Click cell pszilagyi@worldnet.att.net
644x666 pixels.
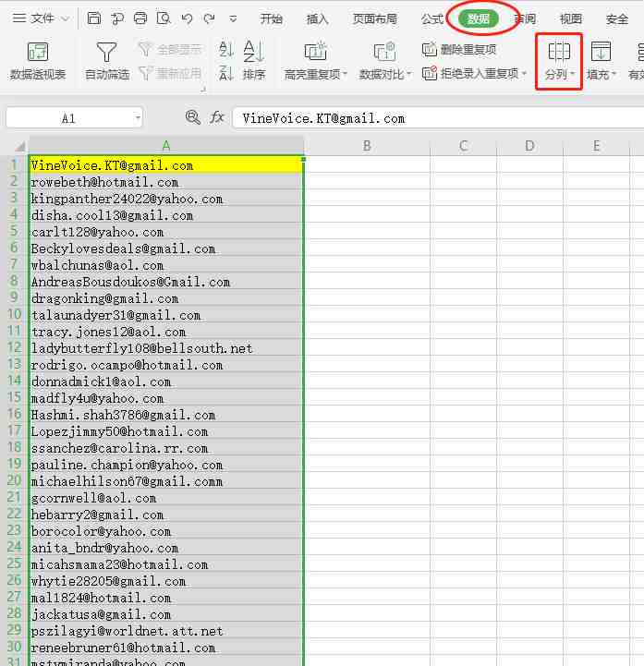pyautogui.click(x=166, y=631)
